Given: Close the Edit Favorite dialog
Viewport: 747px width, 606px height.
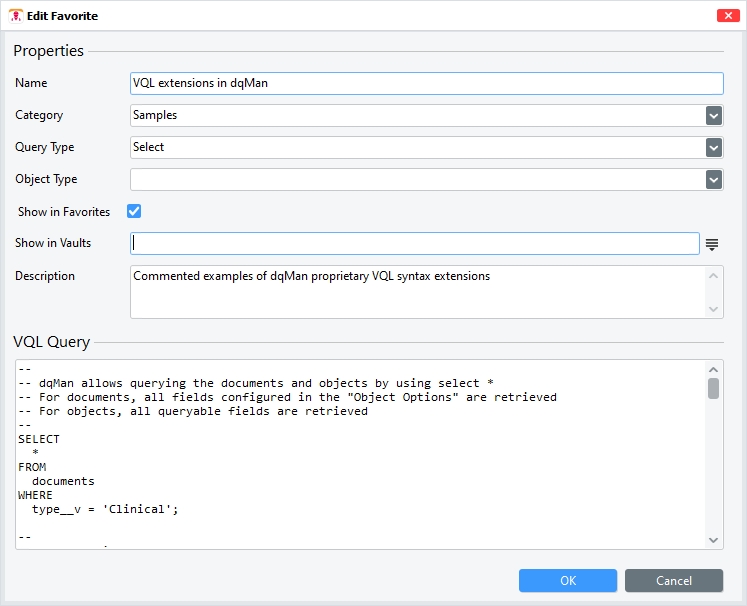Looking at the screenshot, I should (729, 16).
